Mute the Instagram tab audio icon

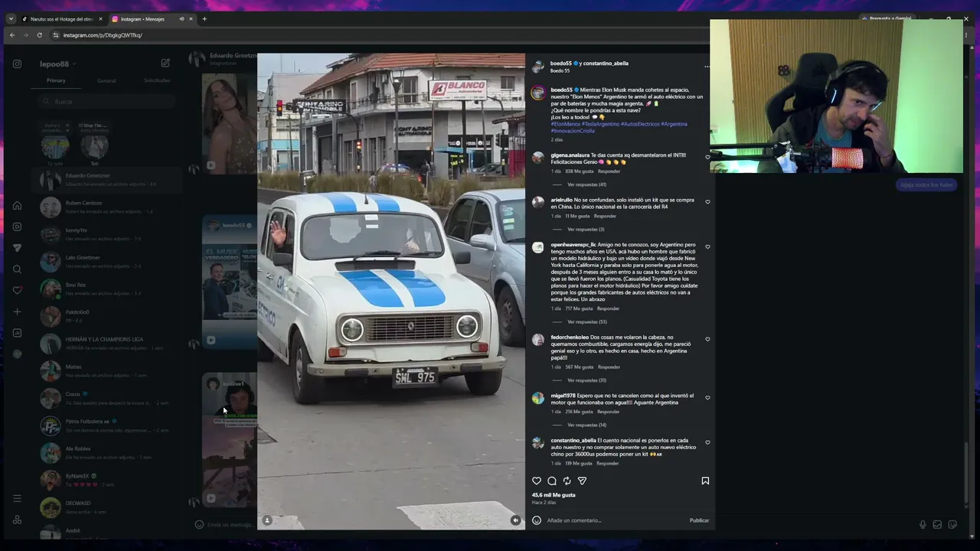point(181,19)
